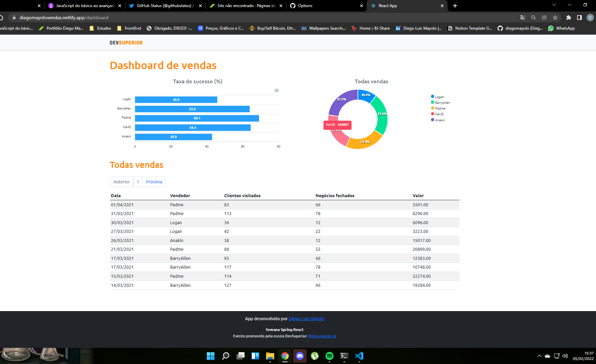
Task: Click the Google Translate icon in address bar
Action: pyautogui.click(x=523, y=18)
